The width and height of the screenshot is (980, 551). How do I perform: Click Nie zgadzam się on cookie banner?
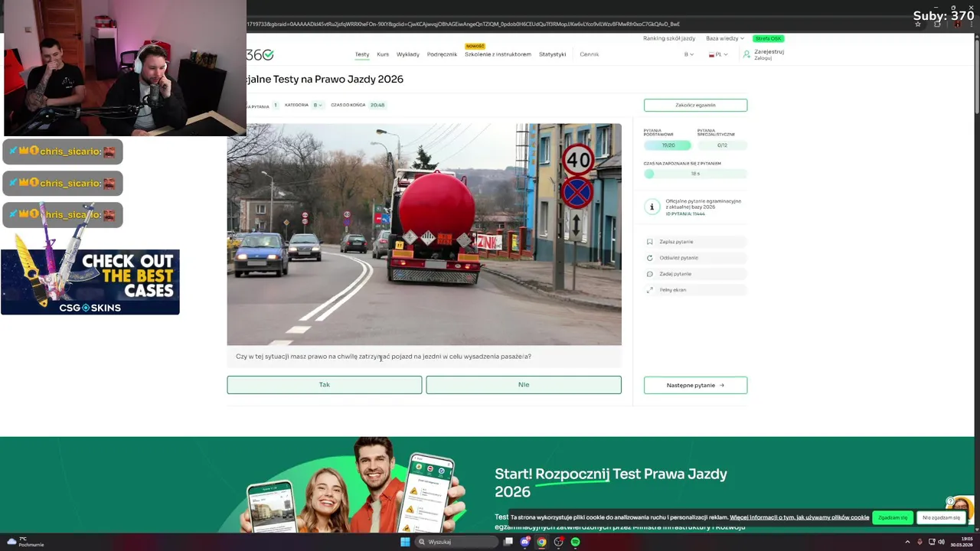tap(941, 517)
